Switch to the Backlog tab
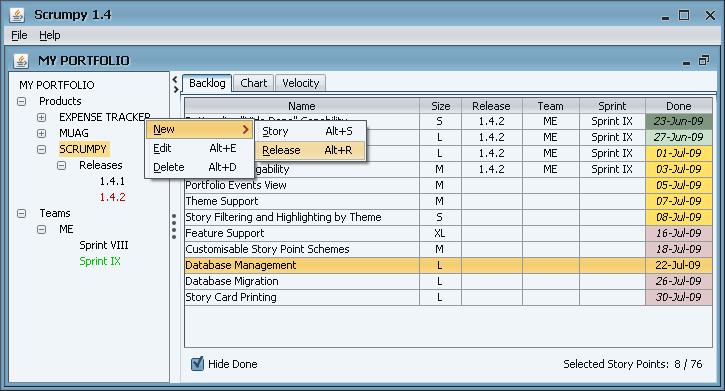This screenshot has height=391, width=725. [x=207, y=83]
